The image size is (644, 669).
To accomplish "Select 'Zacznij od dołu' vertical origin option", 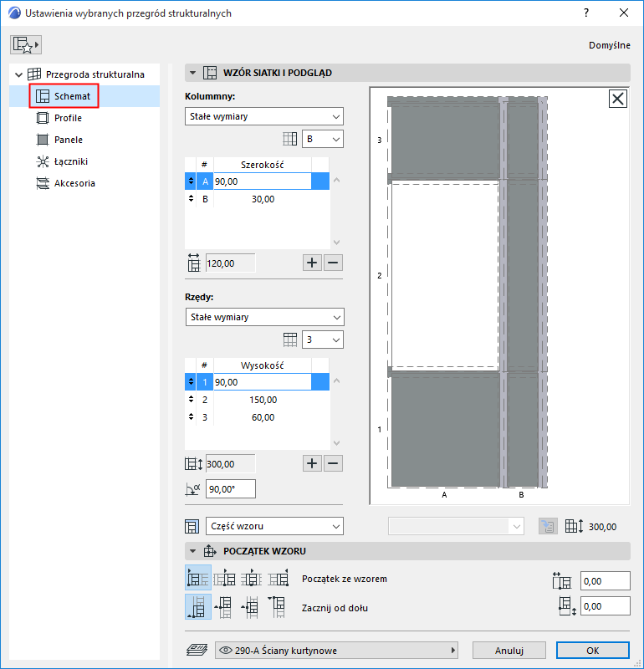I will tap(198, 607).
